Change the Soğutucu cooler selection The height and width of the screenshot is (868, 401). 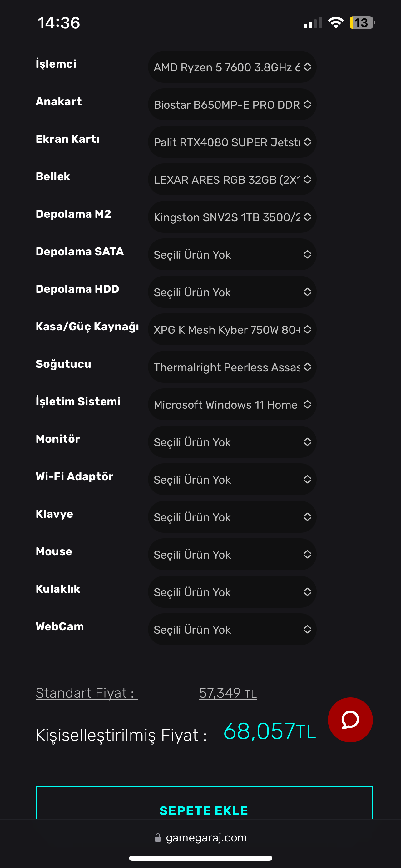point(232,367)
